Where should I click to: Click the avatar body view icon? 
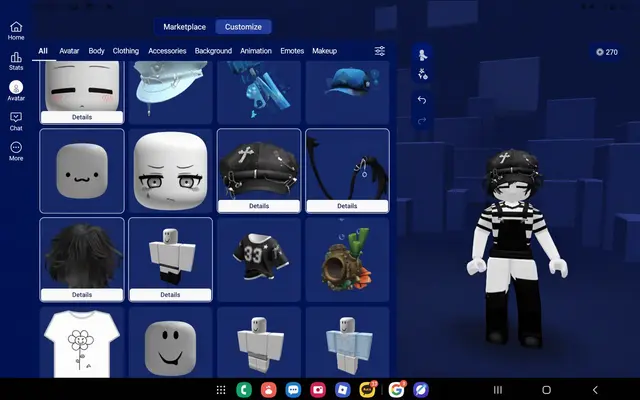pos(422,54)
